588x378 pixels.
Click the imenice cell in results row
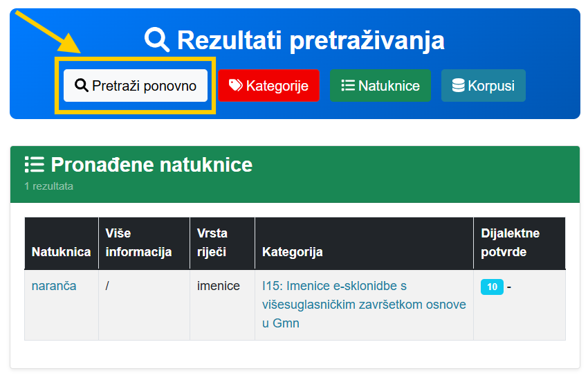click(219, 286)
